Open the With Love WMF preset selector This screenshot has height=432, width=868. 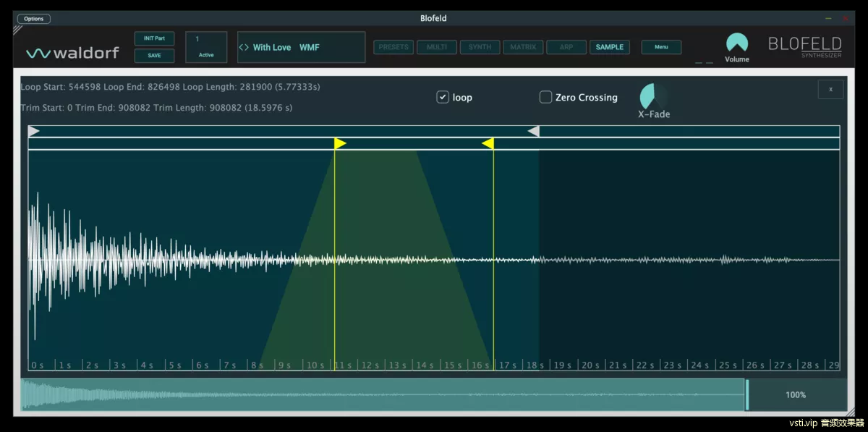pyautogui.click(x=301, y=47)
